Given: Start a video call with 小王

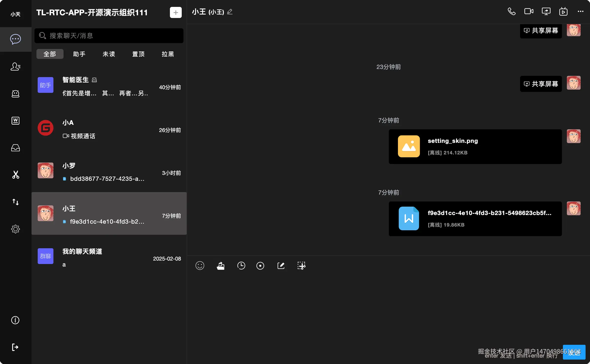Looking at the screenshot, I should [x=529, y=12].
